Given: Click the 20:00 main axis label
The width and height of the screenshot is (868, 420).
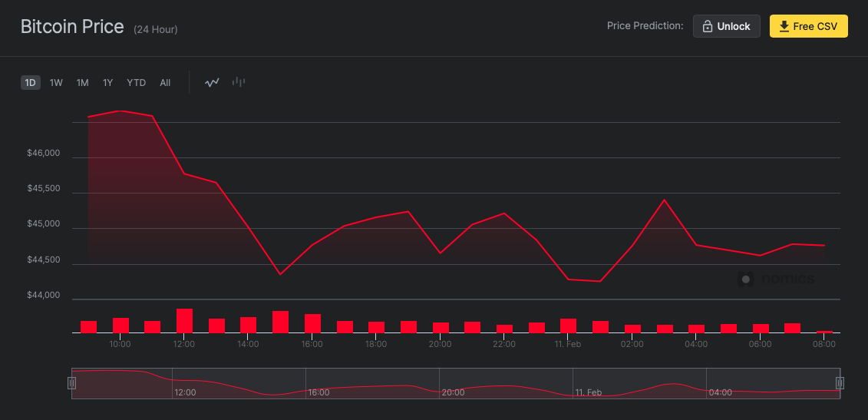Looking at the screenshot, I should 440,344.
